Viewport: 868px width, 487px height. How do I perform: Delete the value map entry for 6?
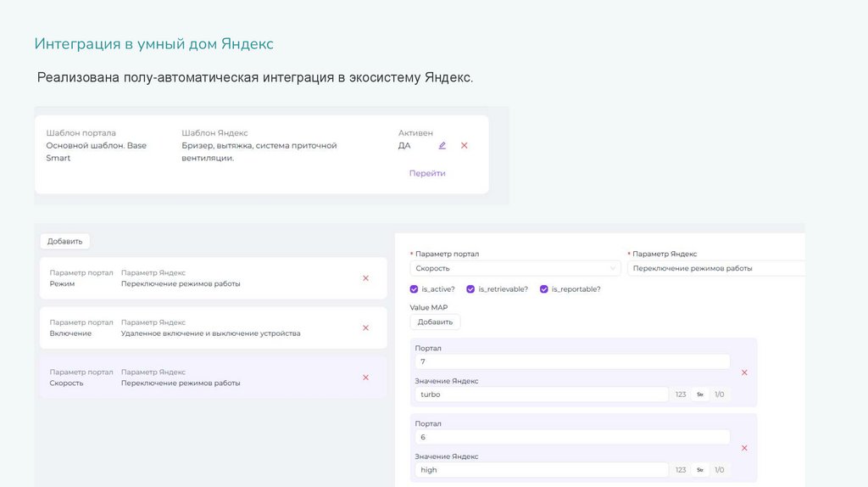[x=744, y=448]
